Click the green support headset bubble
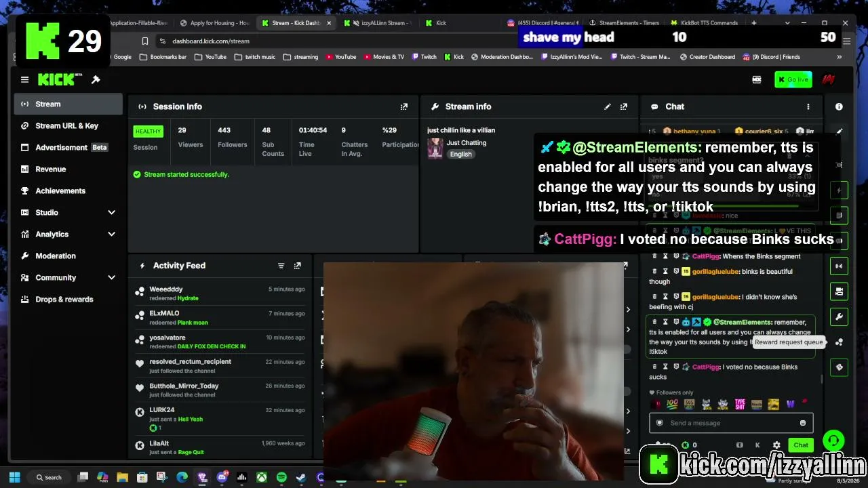 click(x=833, y=441)
